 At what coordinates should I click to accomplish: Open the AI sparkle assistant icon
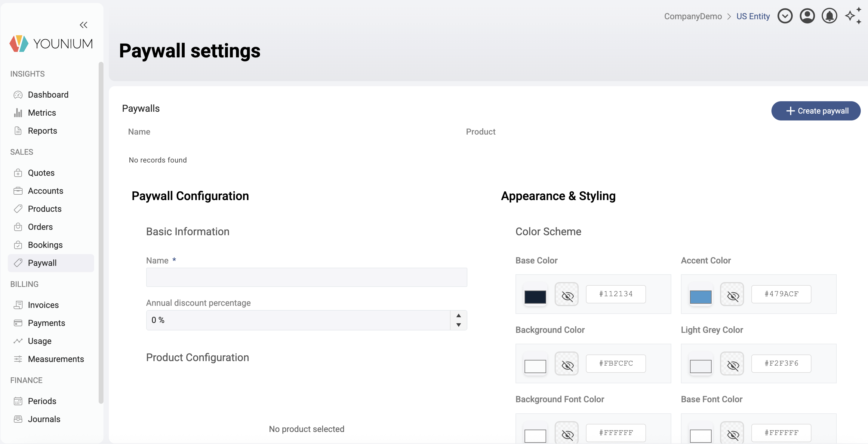[x=853, y=16]
